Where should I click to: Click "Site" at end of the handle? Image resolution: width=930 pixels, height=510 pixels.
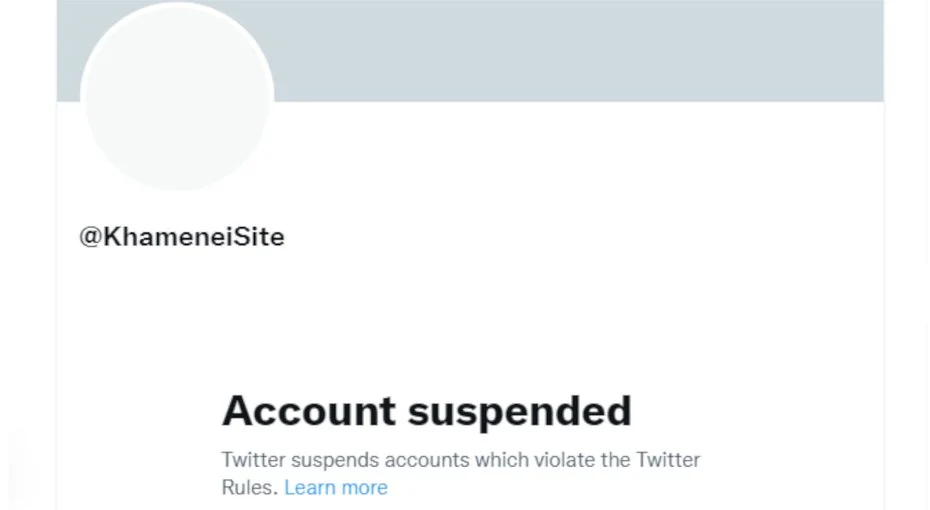coord(262,237)
